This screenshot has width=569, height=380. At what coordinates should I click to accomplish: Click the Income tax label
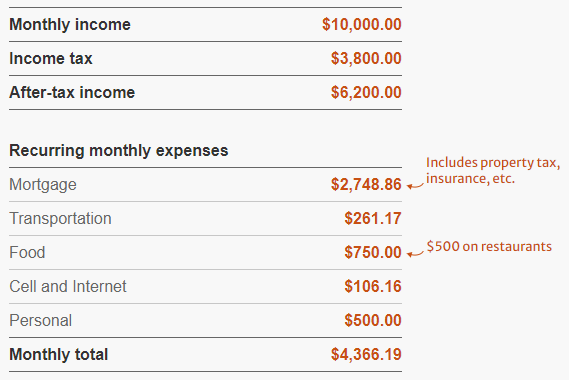(x=51, y=58)
